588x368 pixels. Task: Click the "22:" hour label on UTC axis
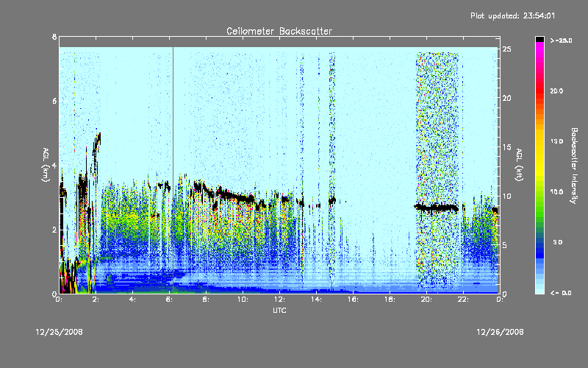point(463,300)
